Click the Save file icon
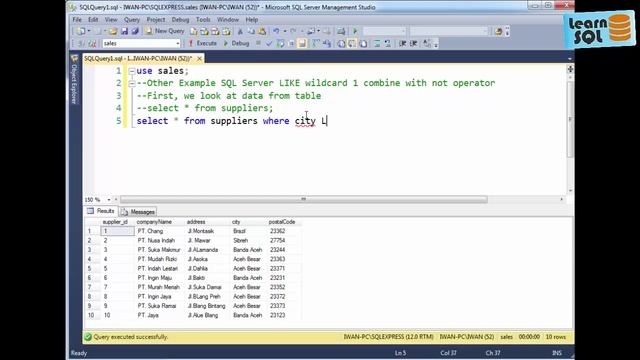Image resolution: width=640 pixels, height=360 pixels. tap(124, 31)
